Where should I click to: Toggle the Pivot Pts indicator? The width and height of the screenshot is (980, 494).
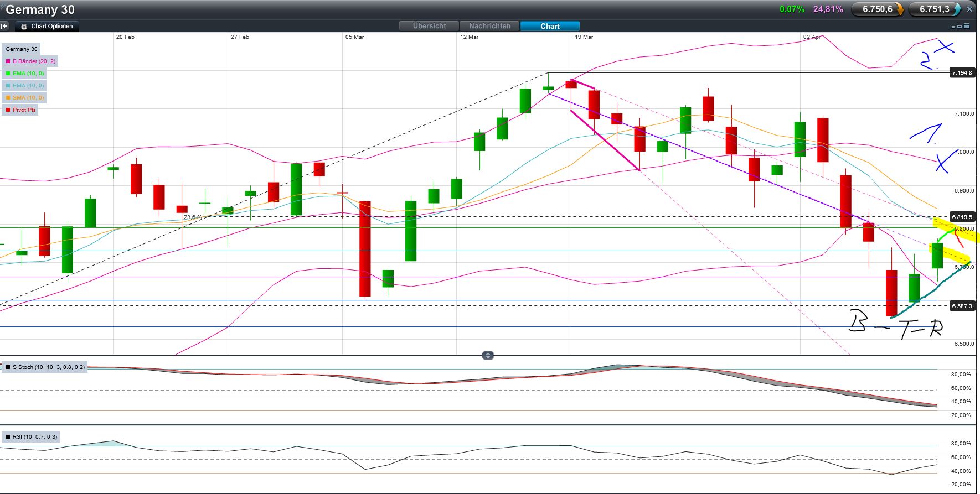click(x=20, y=110)
